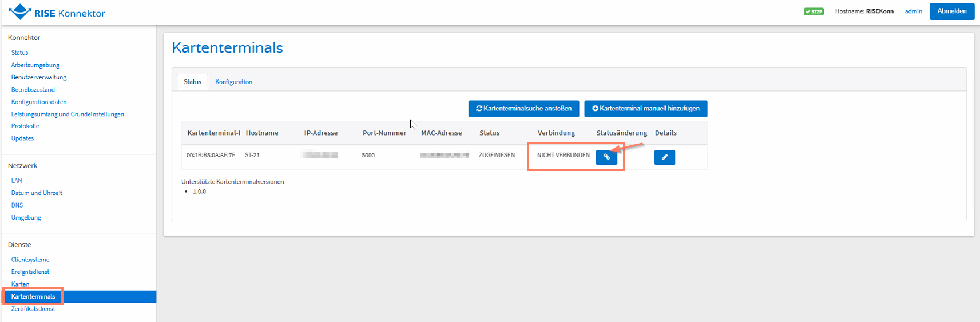Click the ZUGEWIESEN status cell
The width and height of the screenshot is (980, 322).
point(497,155)
